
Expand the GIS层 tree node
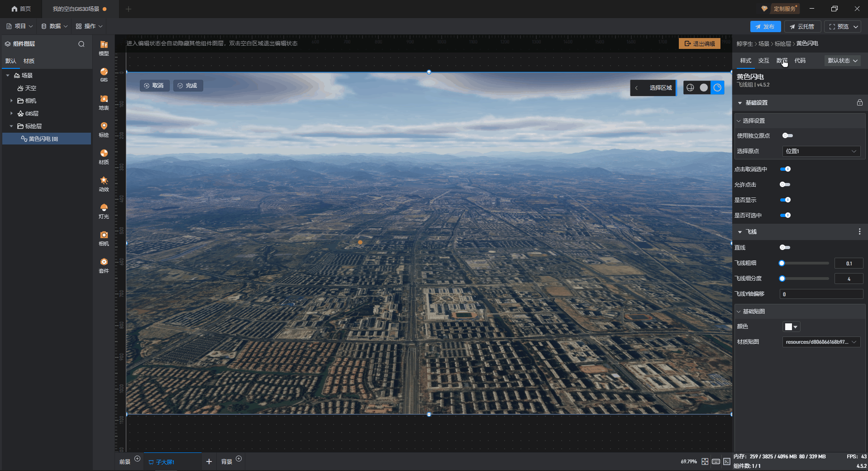click(x=11, y=113)
